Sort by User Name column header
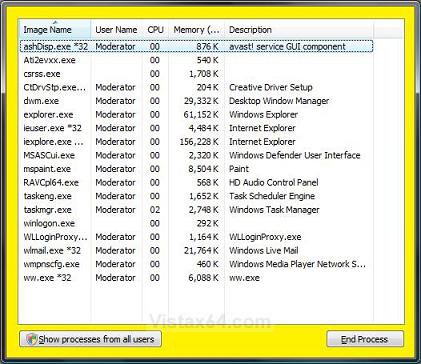Screen dimensions: 421x364 pos(116,30)
